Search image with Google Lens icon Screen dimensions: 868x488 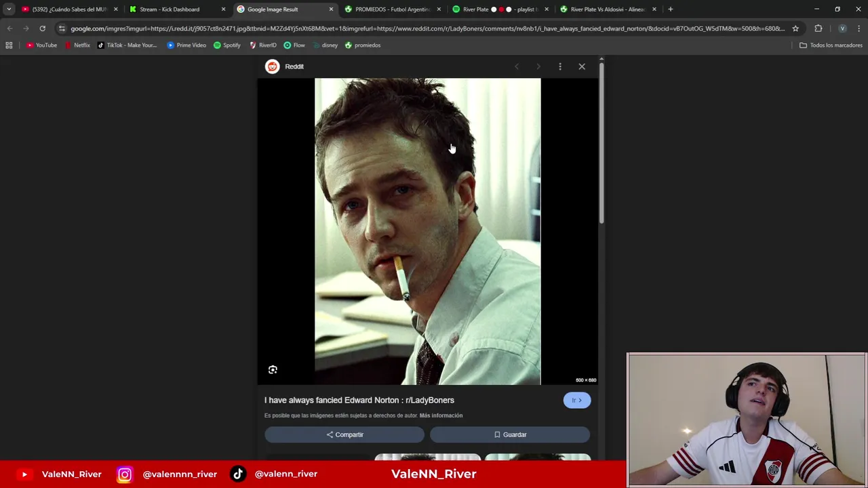273,369
